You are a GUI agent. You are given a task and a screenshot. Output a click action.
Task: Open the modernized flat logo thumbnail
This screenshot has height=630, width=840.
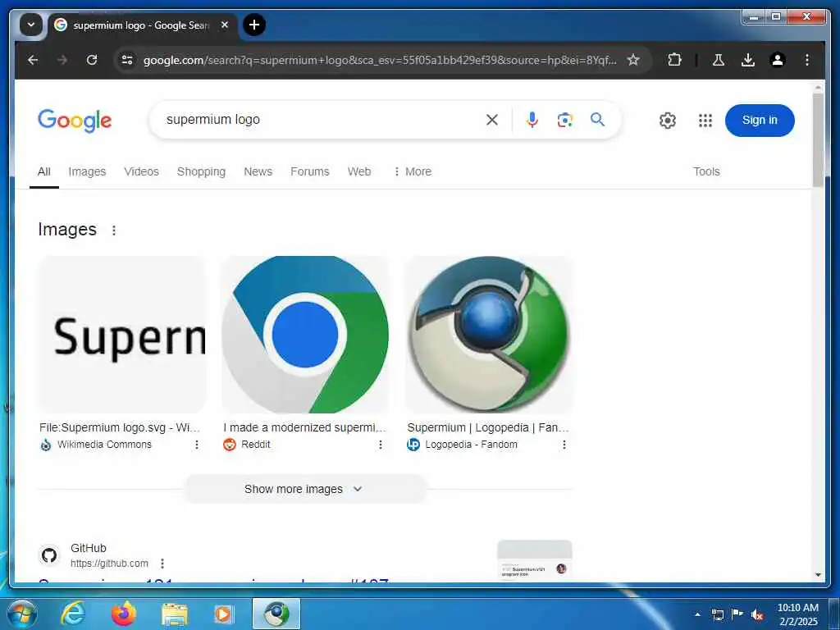(305, 335)
